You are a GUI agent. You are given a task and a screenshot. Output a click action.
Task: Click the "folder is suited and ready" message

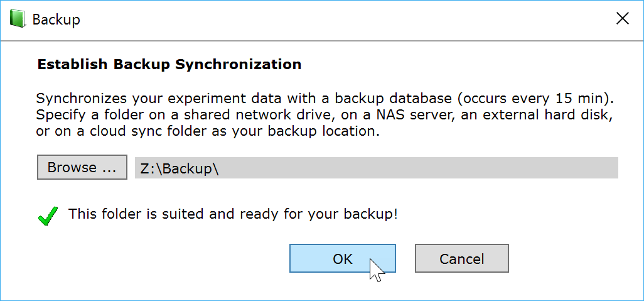click(x=233, y=214)
